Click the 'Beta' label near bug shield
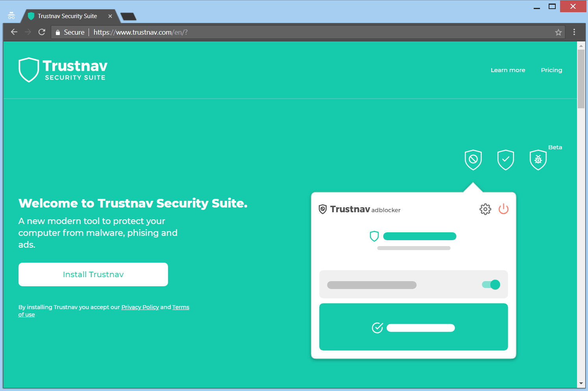The width and height of the screenshot is (588, 391). click(x=555, y=147)
